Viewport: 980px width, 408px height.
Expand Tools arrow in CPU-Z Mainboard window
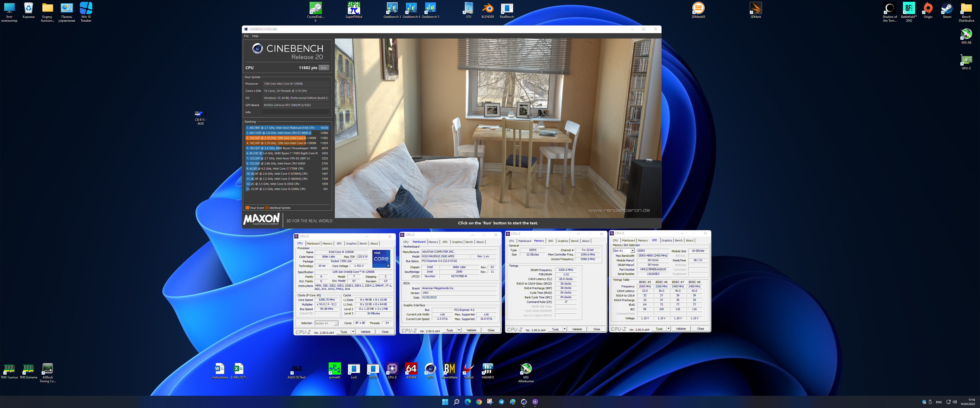pyautogui.click(x=459, y=330)
